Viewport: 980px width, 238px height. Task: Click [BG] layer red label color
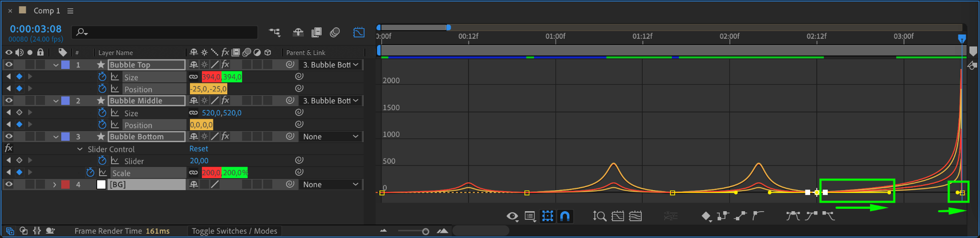66,184
